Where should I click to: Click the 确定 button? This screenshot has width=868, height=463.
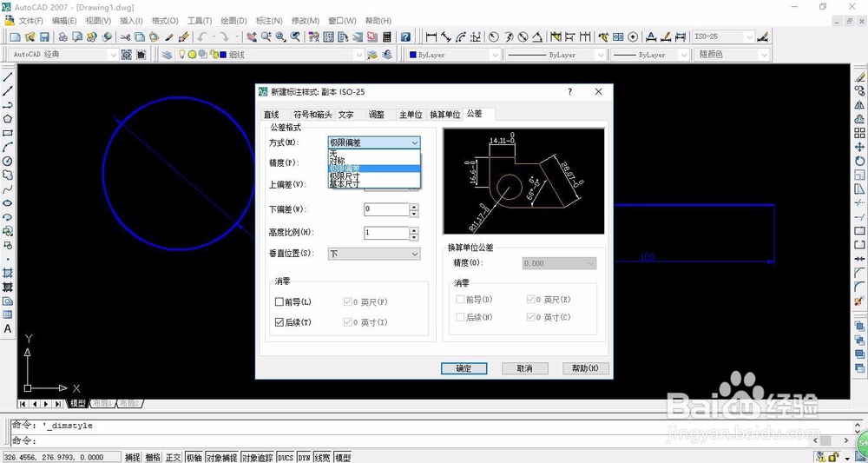[464, 368]
